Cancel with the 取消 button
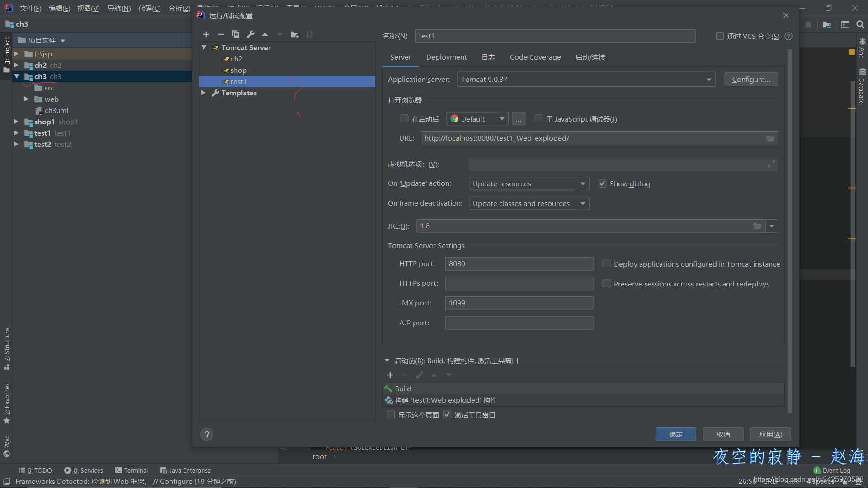 [x=723, y=434]
